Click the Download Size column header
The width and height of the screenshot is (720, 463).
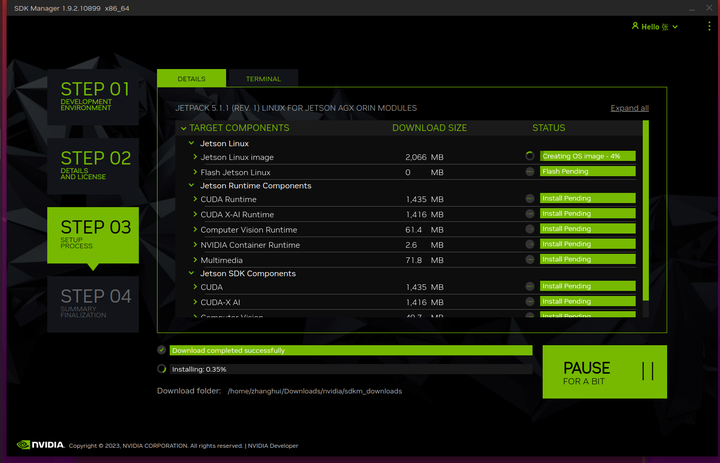(429, 128)
